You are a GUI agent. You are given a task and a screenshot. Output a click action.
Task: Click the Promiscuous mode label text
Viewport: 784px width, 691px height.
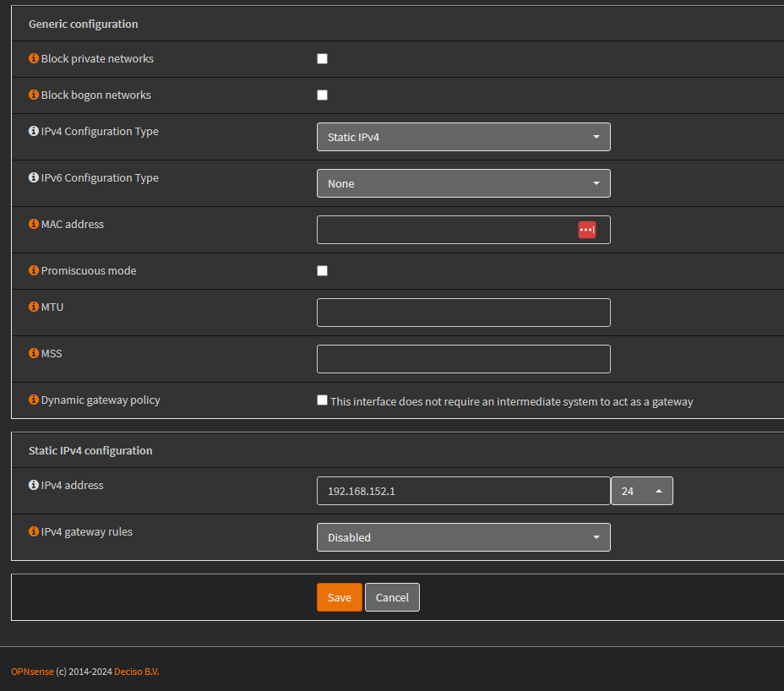coord(89,270)
